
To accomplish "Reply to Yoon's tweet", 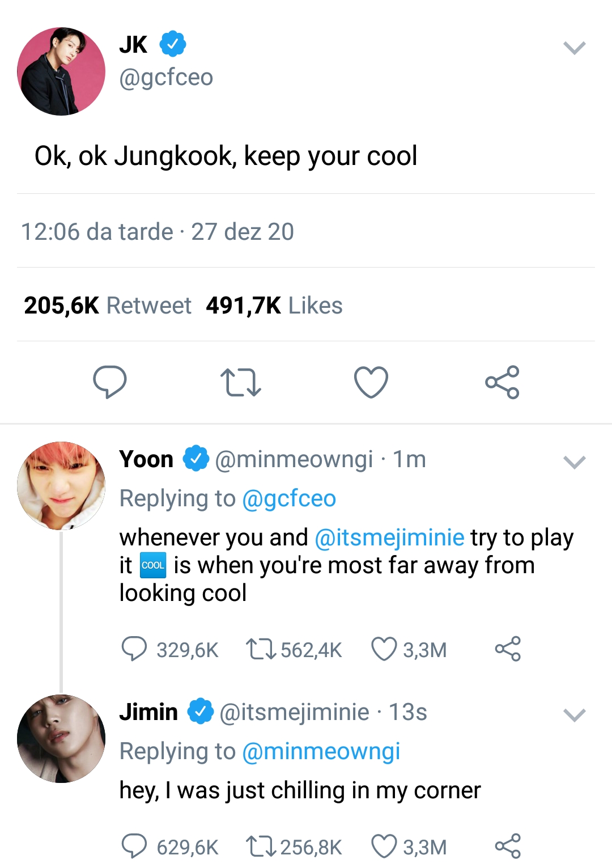I will click(x=134, y=649).
